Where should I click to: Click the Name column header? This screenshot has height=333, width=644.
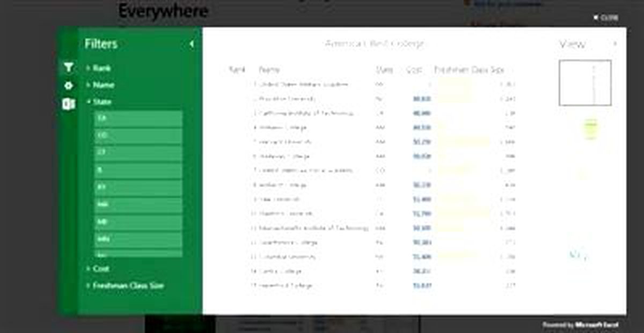269,70
